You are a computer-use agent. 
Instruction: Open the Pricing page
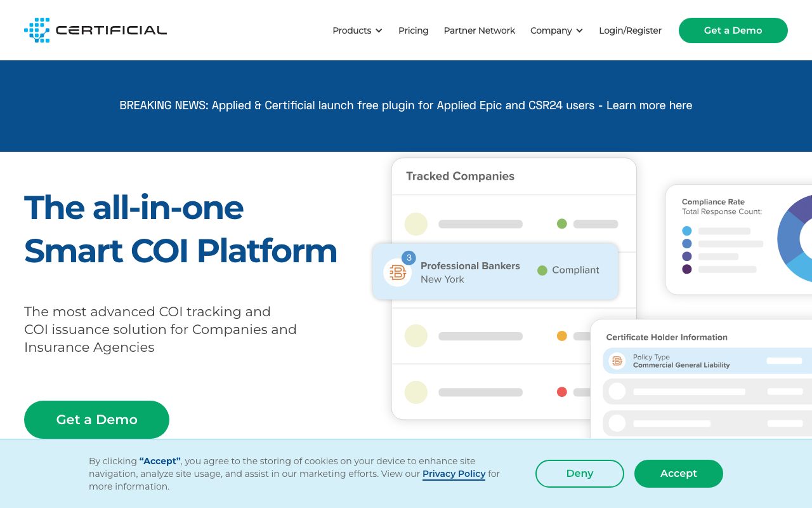[x=414, y=30]
